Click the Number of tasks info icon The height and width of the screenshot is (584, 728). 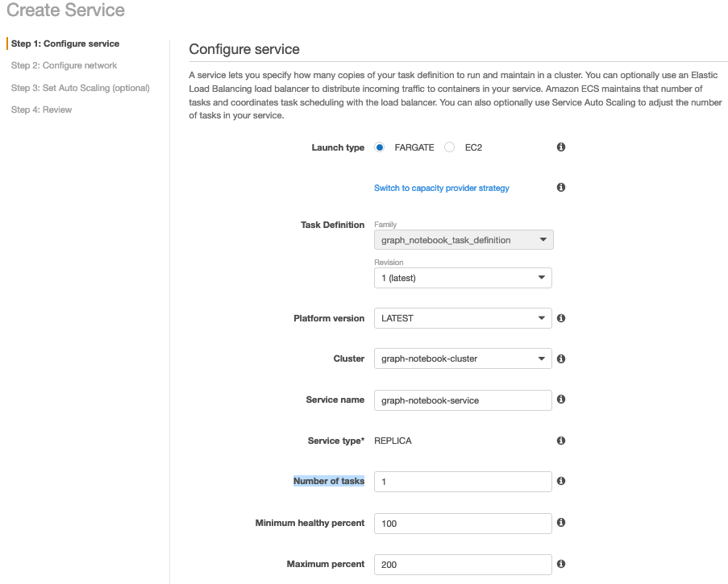click(x=561, y=481)
